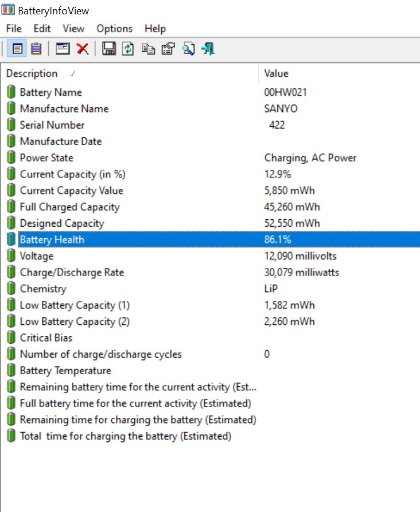Select the Designed Capacity row

pos(211,223)
